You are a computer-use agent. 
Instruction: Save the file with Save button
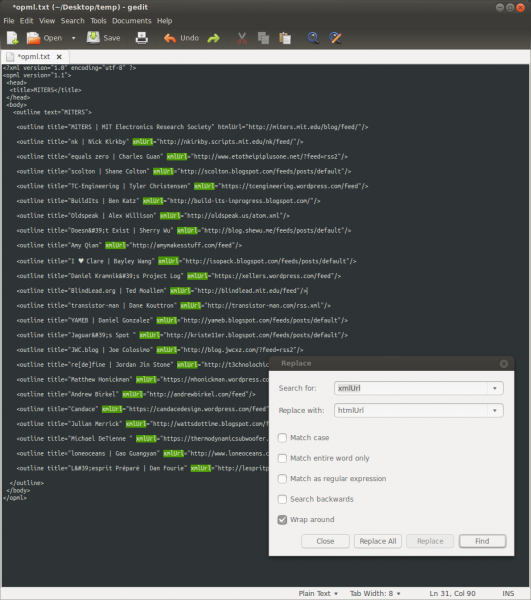point(104,38)
